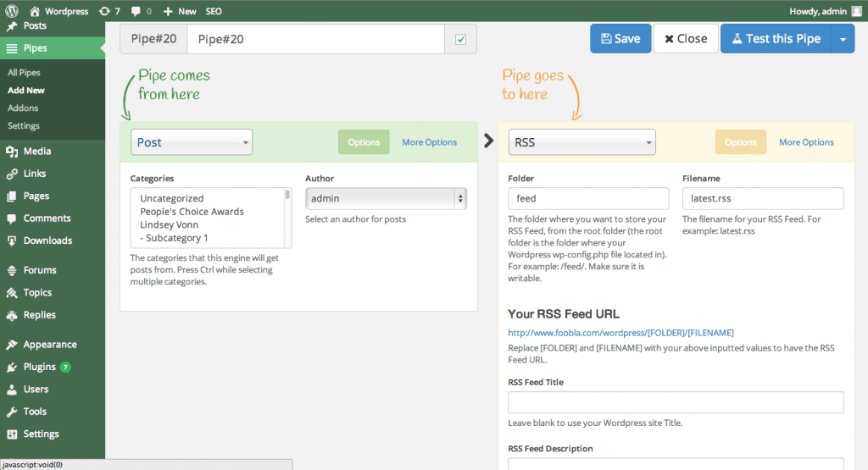
Task: Click into the RSS Feed Title field
Action: pyautogui.click(x=676, y=402)
